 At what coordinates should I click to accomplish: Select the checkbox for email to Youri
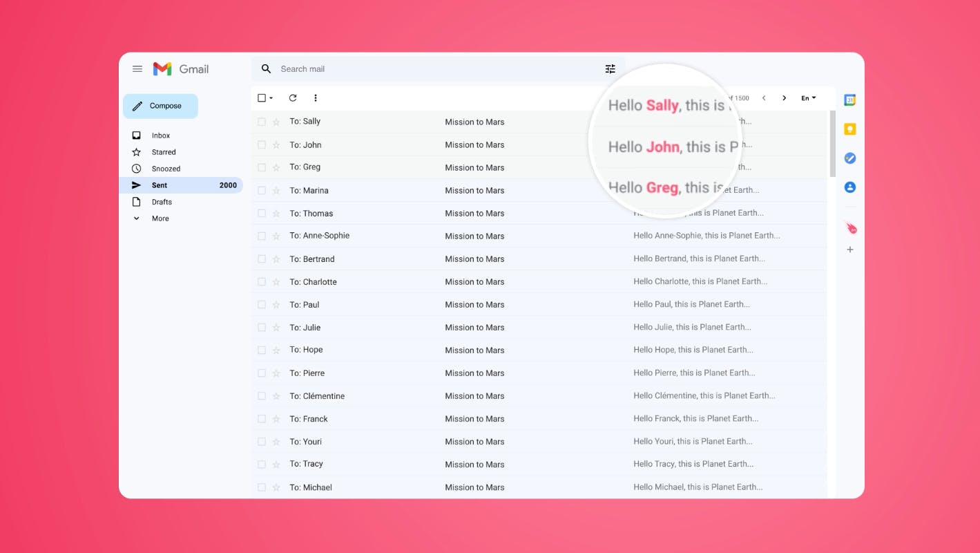coord(262,441)
